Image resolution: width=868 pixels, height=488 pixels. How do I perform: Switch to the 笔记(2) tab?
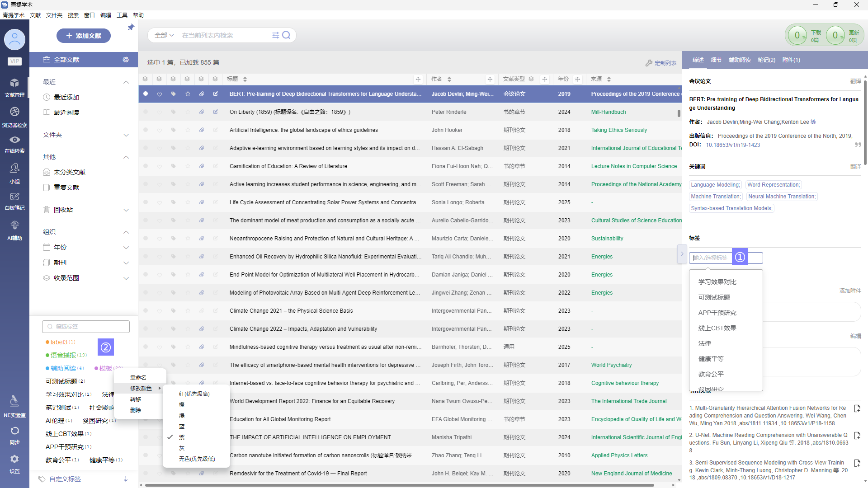[x=766, y=60]
